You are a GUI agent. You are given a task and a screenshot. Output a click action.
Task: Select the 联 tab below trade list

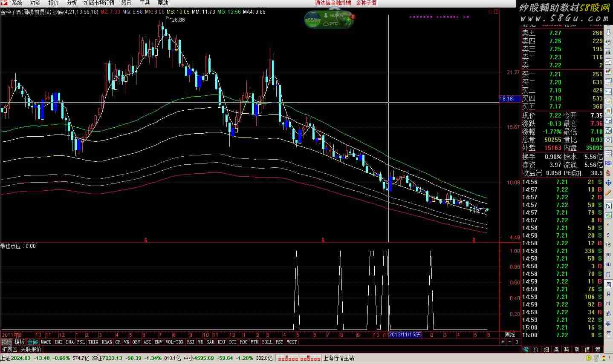(x=577, y=350)
